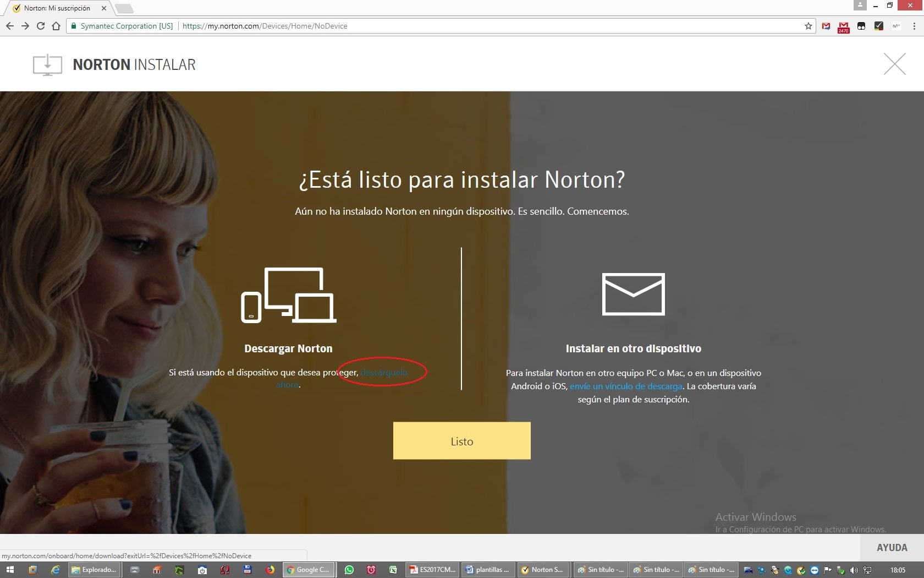Launch Internet Explorer from the taskbar
The image size is (924, 578).
pyautogui.click(x=55, y=570)
